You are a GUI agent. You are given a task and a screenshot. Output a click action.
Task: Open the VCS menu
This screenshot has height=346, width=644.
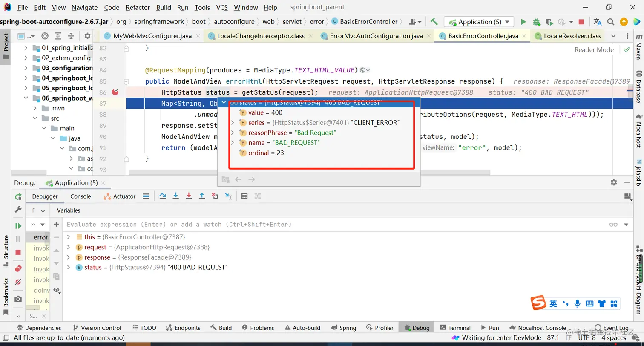point(222,7)
